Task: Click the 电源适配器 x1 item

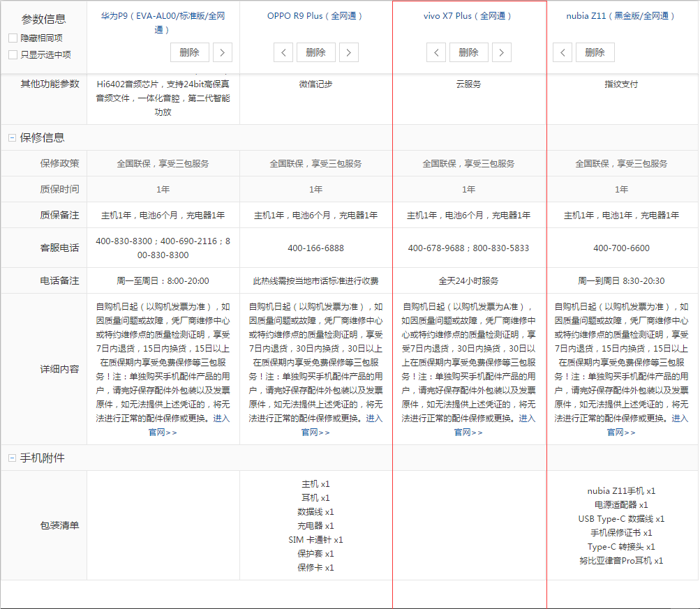Action: 621,504
